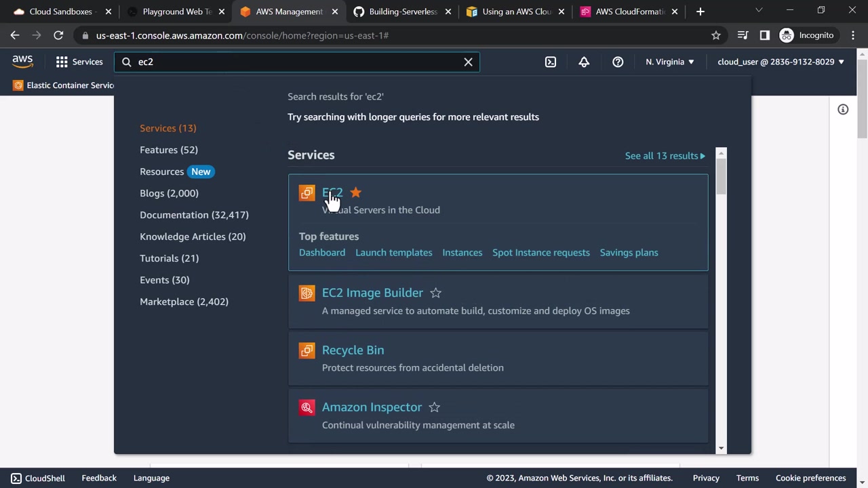
Task: Close the Playground Web Terminal tab
Action: pos(221,12)
